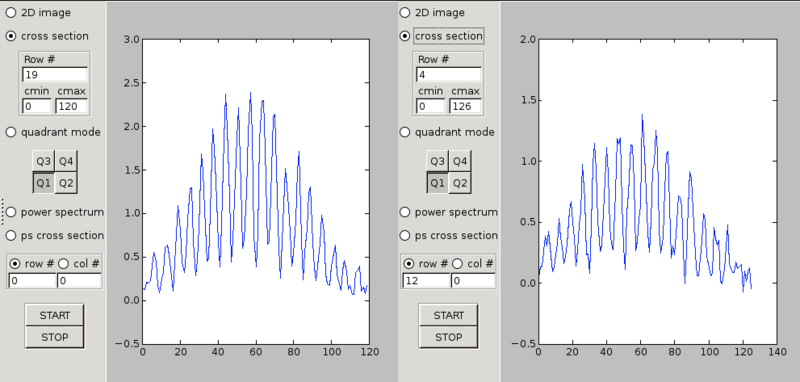800x382 pixels.
Task: Click Q4 quadrant button in left panel
Action: [66, 162]
